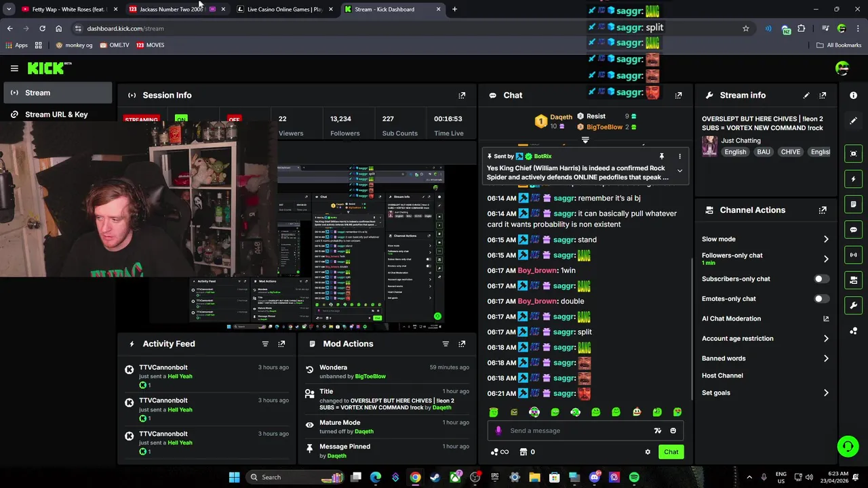Expand Banned words settings
The image size is (868, 488).
click(826, 359)
